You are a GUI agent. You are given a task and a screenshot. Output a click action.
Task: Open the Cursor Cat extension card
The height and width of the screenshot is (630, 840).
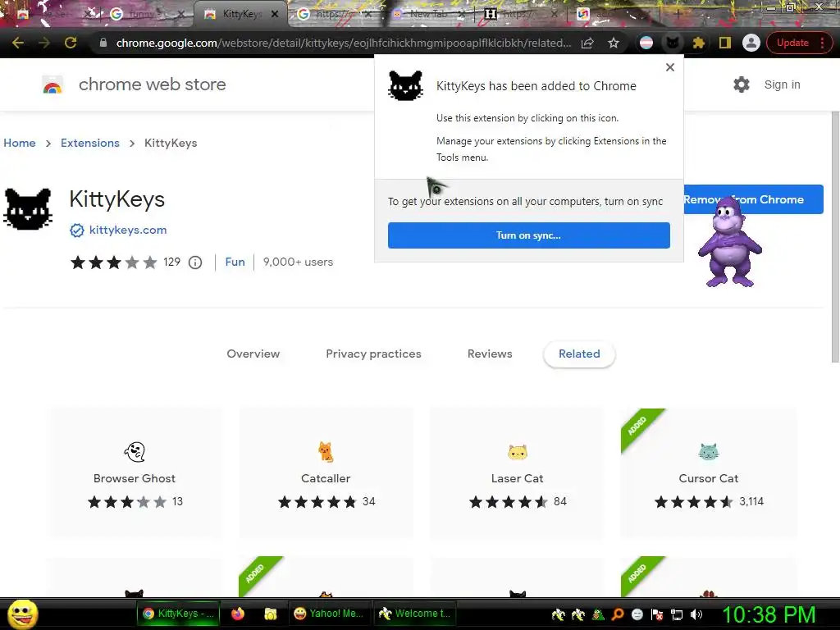click(x=709, y=473)
